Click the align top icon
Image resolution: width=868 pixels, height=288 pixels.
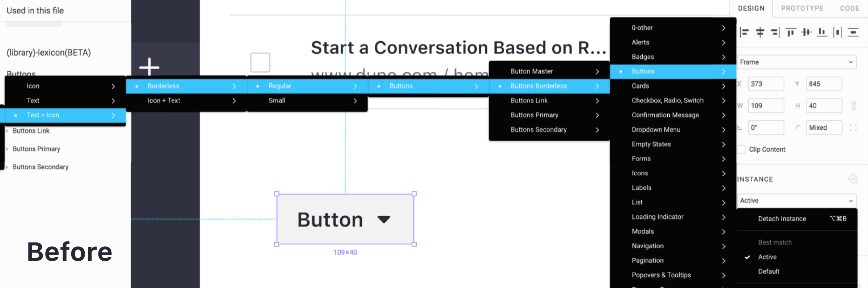pos(791,33)
